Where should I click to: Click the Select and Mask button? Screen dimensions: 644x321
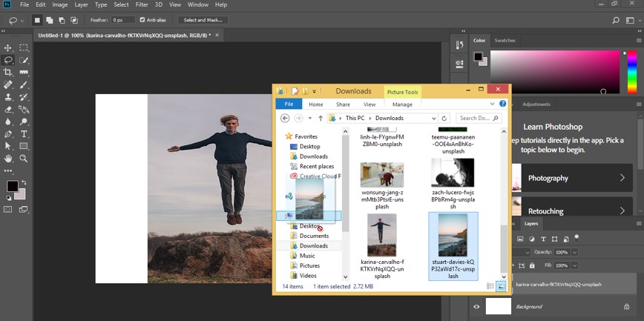(x=203, y=20)
